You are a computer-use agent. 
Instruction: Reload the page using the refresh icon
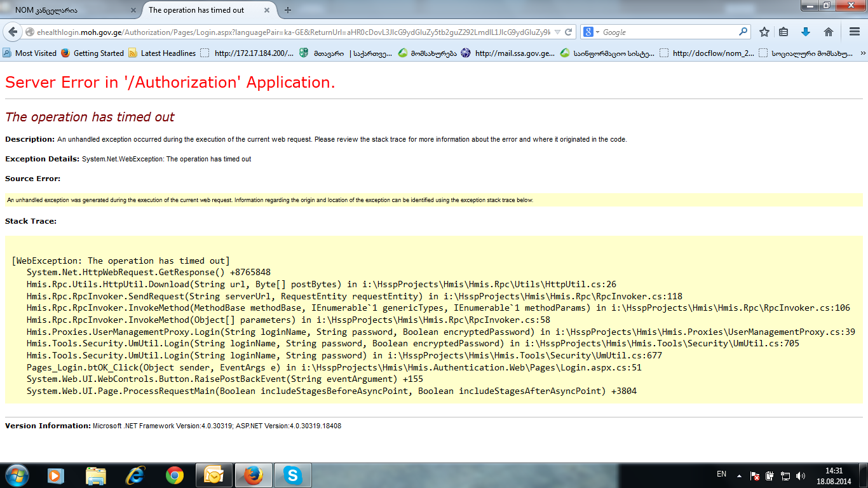(x=569, y=32)
